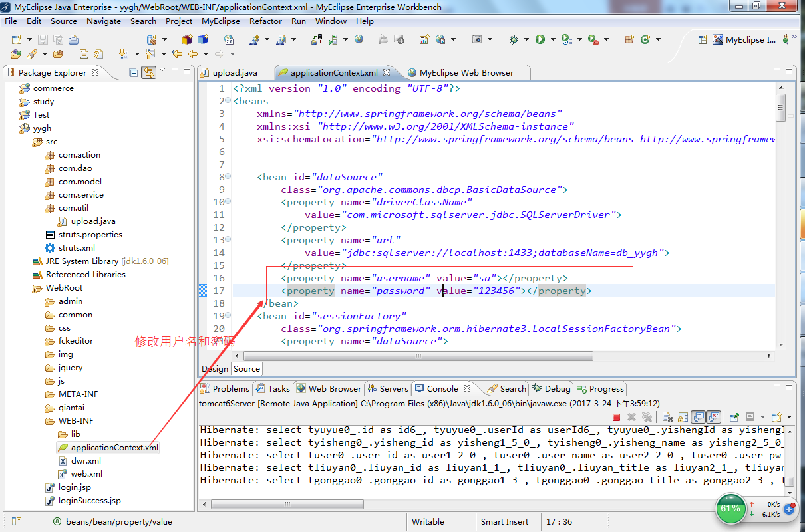805x532 pixels.
Task: Click Collapse All in Package Explorer
Action: [134, 72]
